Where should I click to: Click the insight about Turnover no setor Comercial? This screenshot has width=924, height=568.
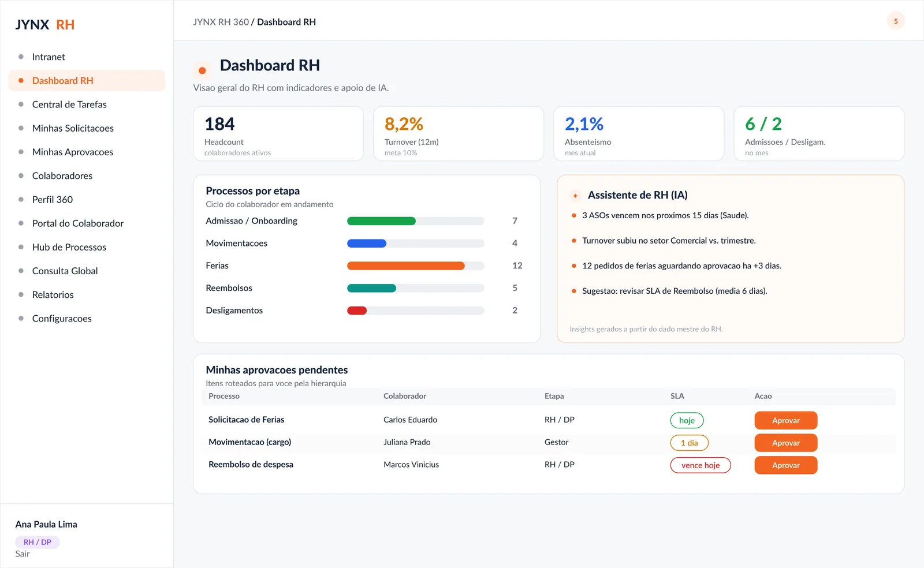(x=669, y=241)
